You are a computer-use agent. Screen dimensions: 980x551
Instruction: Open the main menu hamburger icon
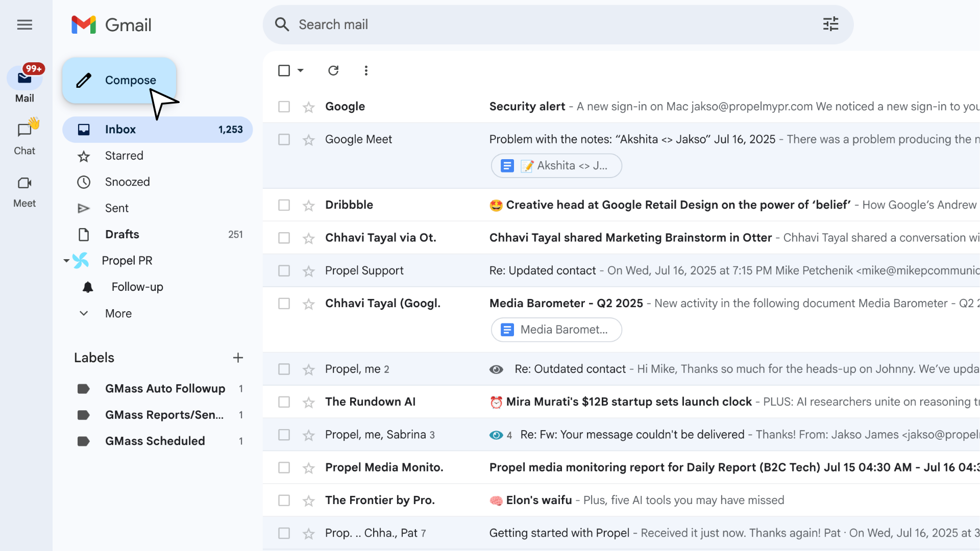24,24
